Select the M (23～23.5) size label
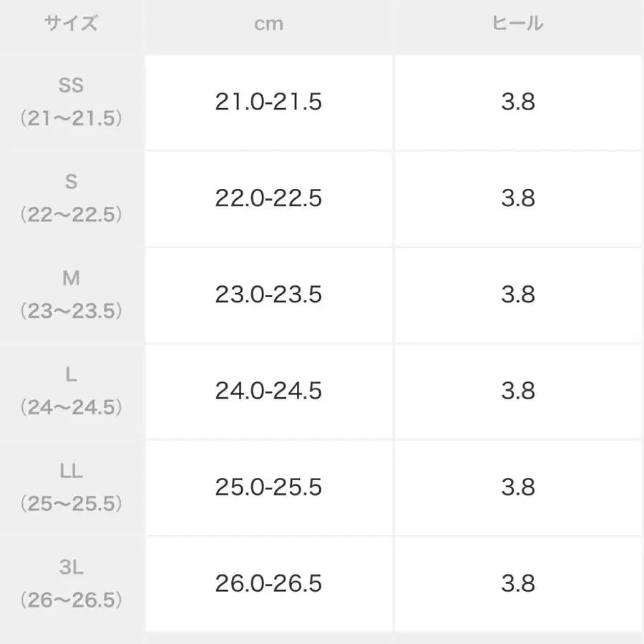 click(x=71, y=295)
